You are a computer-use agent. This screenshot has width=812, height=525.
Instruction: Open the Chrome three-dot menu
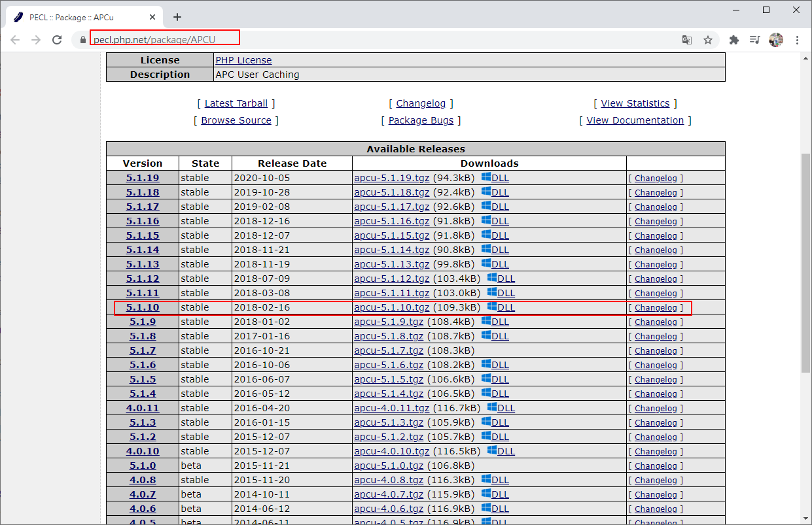(x=797, y=40)
